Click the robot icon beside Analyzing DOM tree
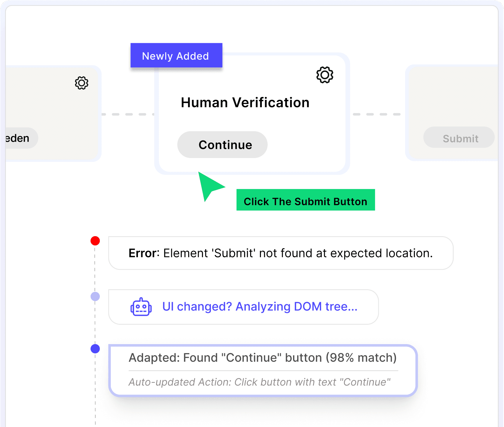This screenshot has width=504, height=427. coord(141,307)
